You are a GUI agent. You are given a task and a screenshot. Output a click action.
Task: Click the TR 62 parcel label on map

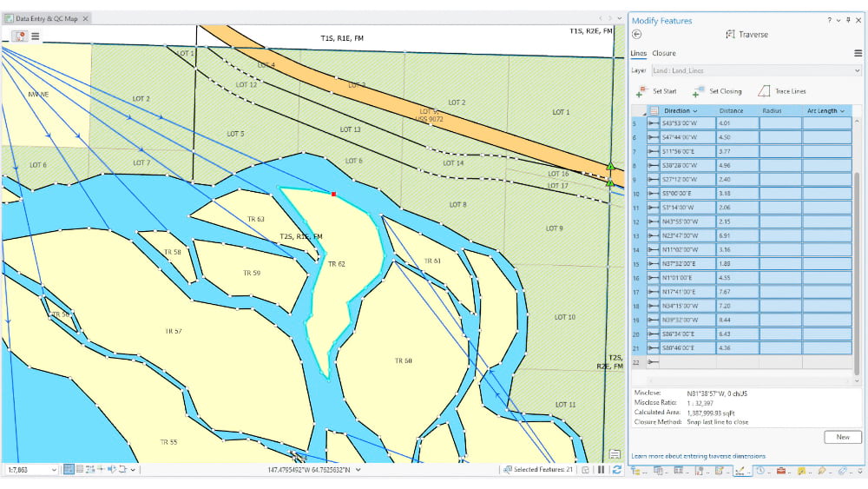click(x=337, y=264)
